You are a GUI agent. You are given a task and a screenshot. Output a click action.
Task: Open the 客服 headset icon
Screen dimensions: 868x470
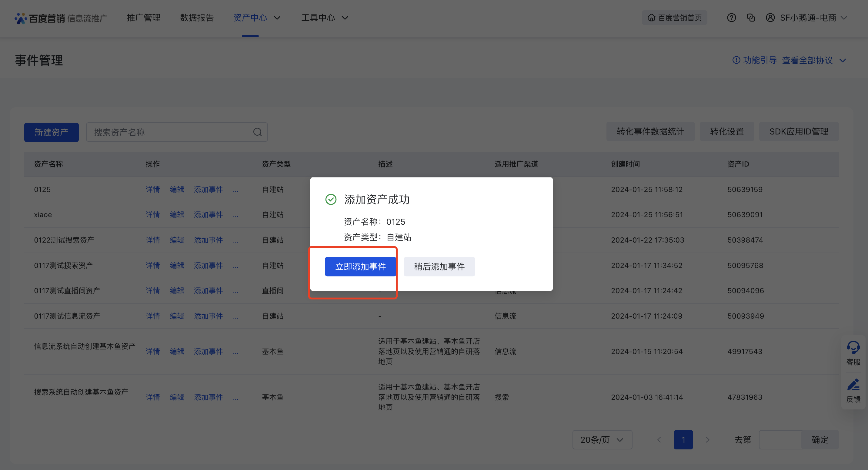coord(853,347)
